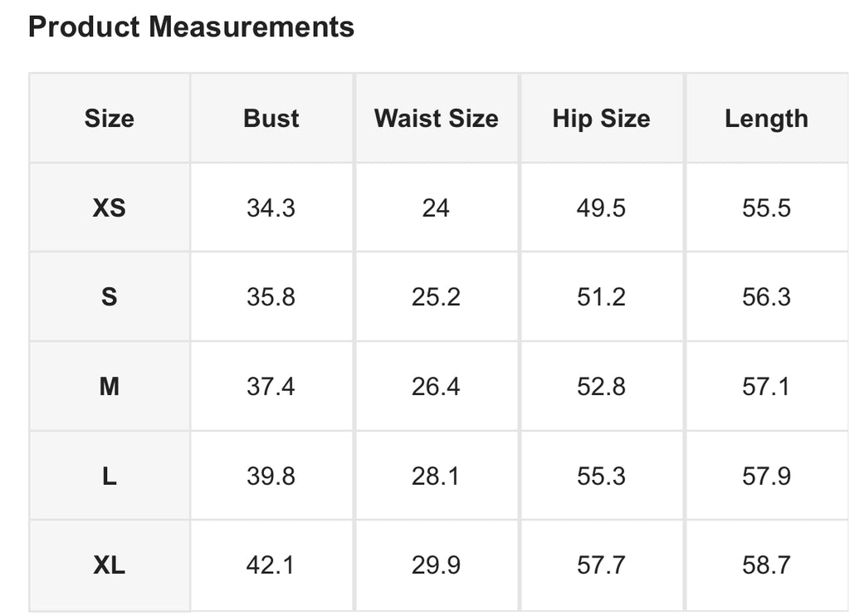The height and width of the screenshot is (616, 850).
Task: Click the S hip value 51.2
Action: click(601, 296)
